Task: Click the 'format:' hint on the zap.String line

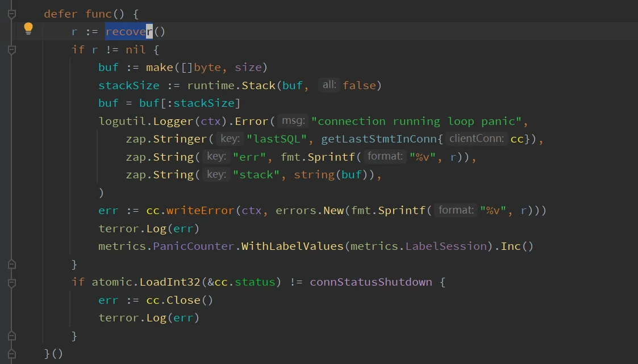Action: (385, 157)
